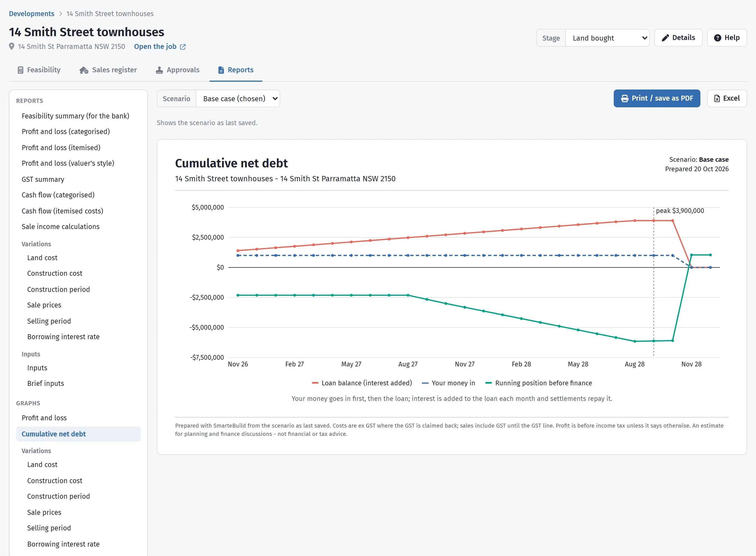
Task: Click the external link icon beside Open the job
Action: pyautogui.click(x=183, y=47)
